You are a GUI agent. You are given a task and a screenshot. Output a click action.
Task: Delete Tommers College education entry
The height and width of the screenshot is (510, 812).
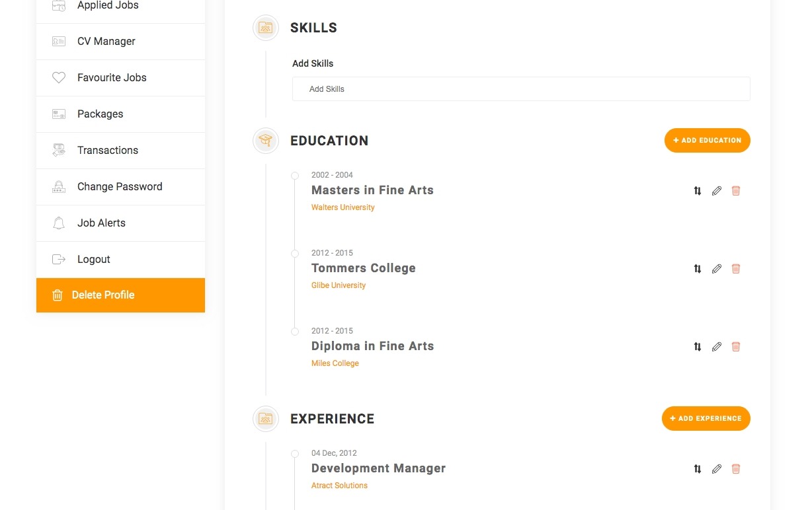[736, 269]
